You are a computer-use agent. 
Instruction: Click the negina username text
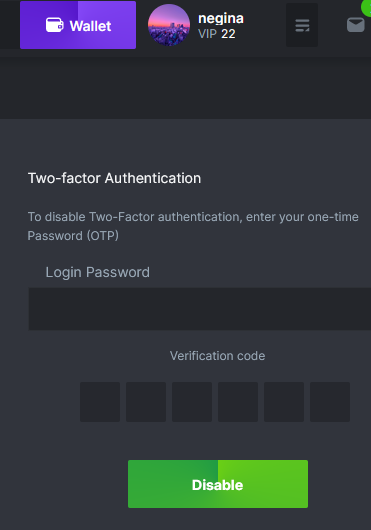[221, 18]
